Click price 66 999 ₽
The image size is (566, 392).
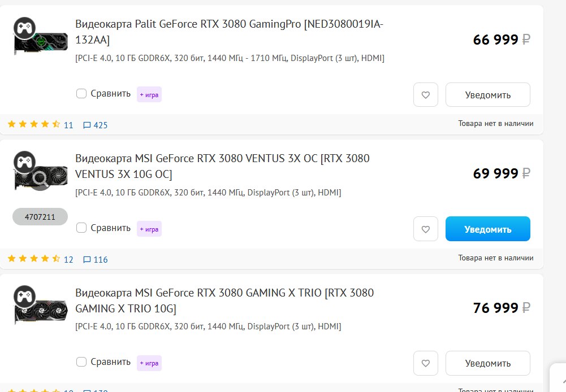tap(502, 40)
